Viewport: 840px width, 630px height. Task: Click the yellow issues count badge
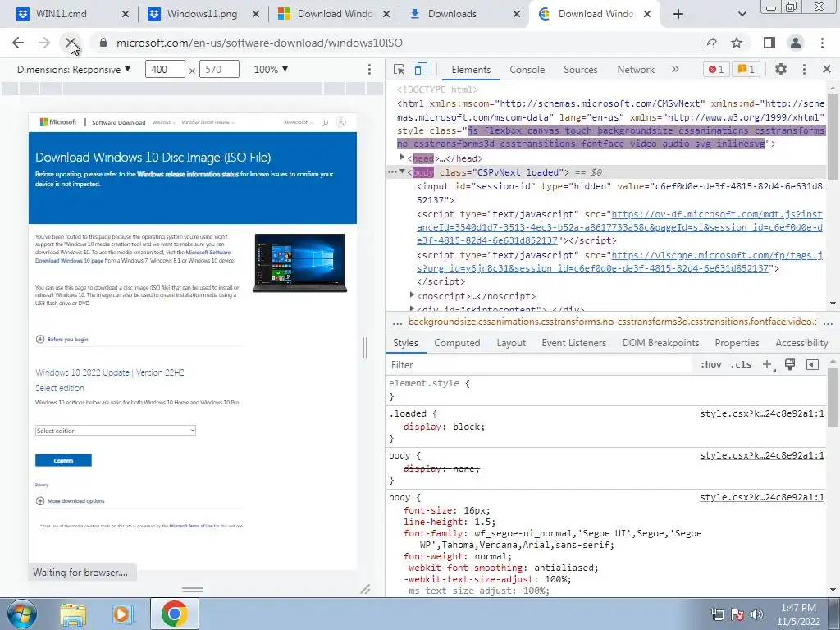(746, 69)
